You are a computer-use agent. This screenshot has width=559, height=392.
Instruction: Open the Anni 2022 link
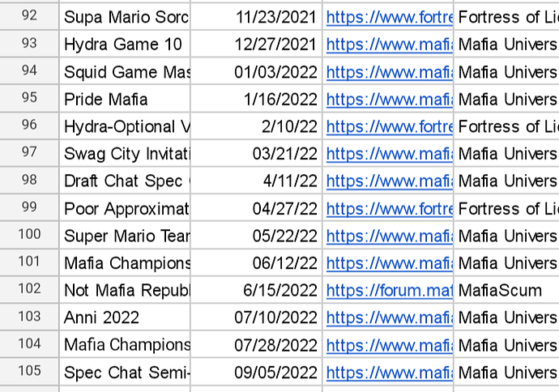390,317
